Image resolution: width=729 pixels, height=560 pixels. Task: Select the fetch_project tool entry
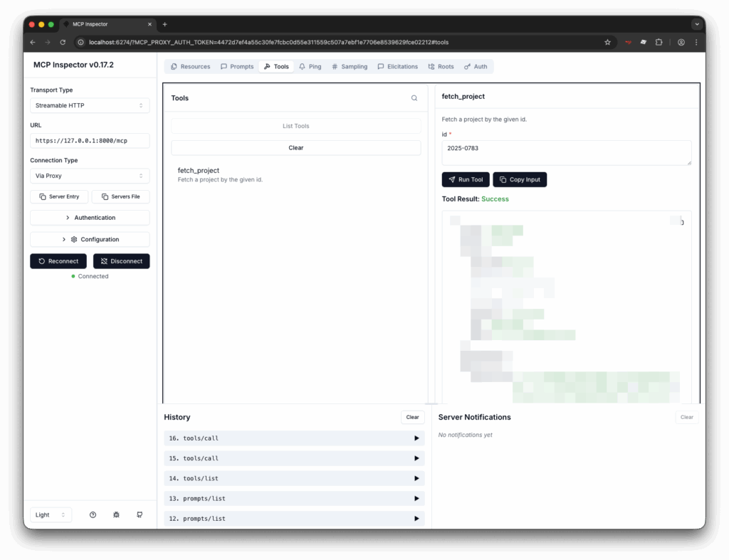pos(295,175)
